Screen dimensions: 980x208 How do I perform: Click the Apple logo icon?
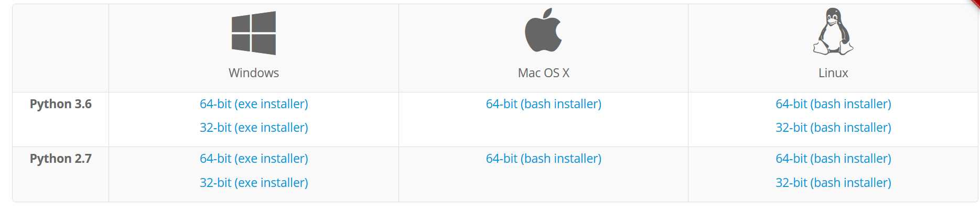pyautogui.click(x=543, y=30)
